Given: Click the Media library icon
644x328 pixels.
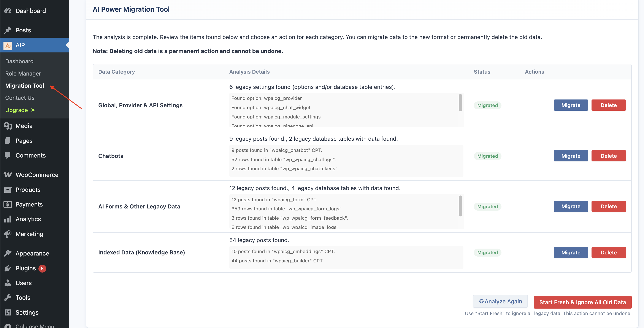Looking at the screenshot, I should pos(8,126).
